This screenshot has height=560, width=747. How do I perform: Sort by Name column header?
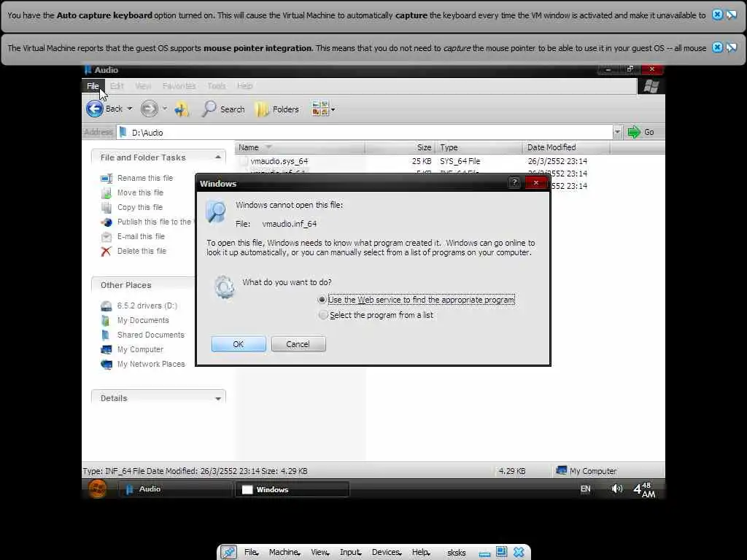point(300,147)
